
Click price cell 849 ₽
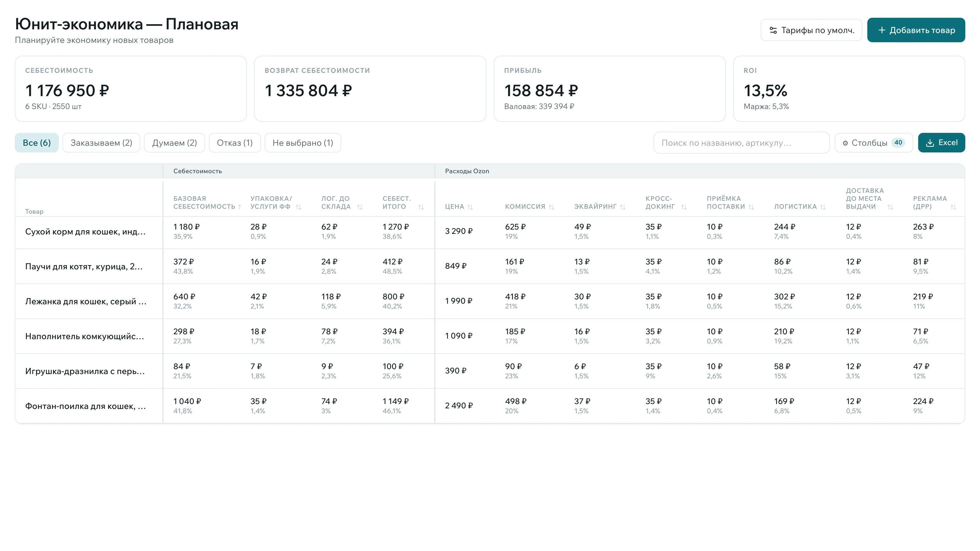point(456,266)
